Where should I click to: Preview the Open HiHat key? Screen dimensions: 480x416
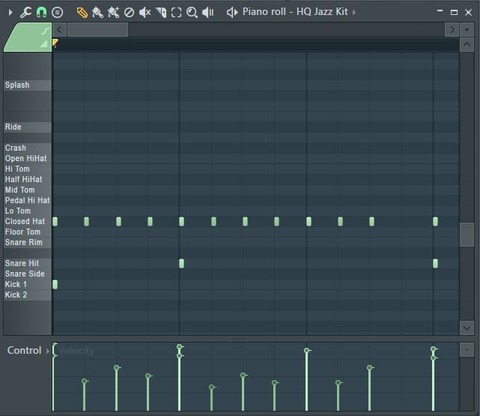[28, 159]
